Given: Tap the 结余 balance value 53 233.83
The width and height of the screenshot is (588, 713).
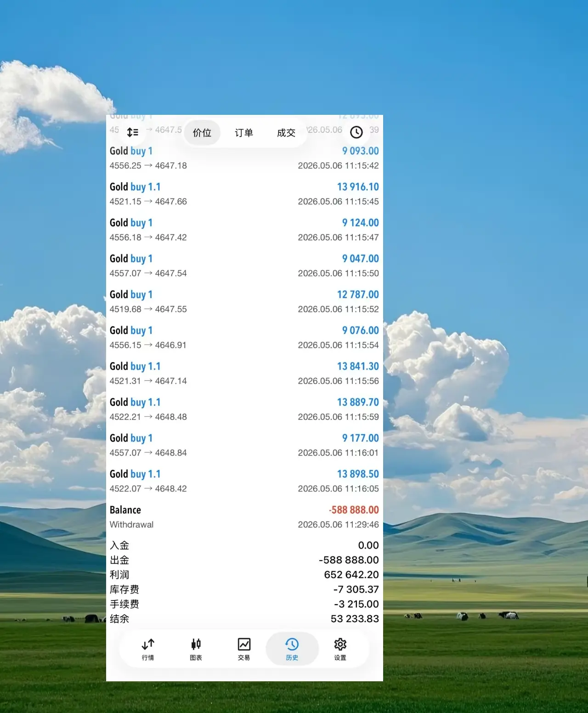Looking at the screenshot, I should (355, 619).
